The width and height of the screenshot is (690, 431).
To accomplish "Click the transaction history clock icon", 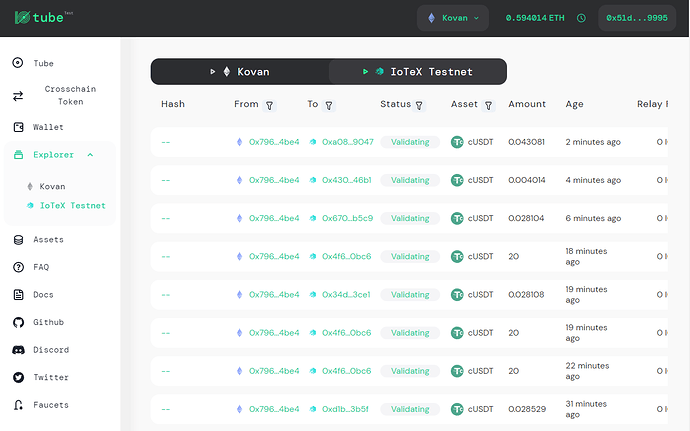I will click(x=581, y=18).
